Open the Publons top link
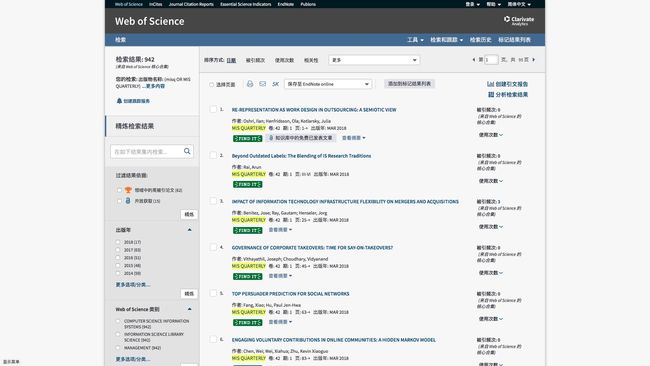The height and width of the screenshot is (366, 650). pyautogui.click(x=308, y=4)
